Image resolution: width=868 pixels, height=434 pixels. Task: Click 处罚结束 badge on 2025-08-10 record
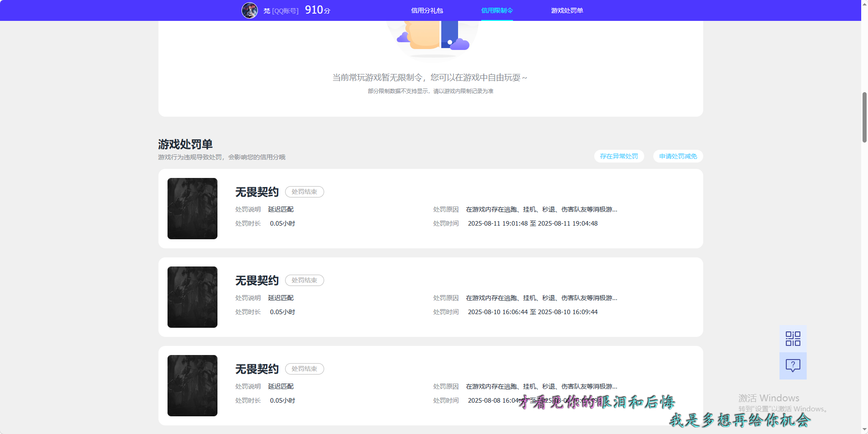(x=304, y=281)
